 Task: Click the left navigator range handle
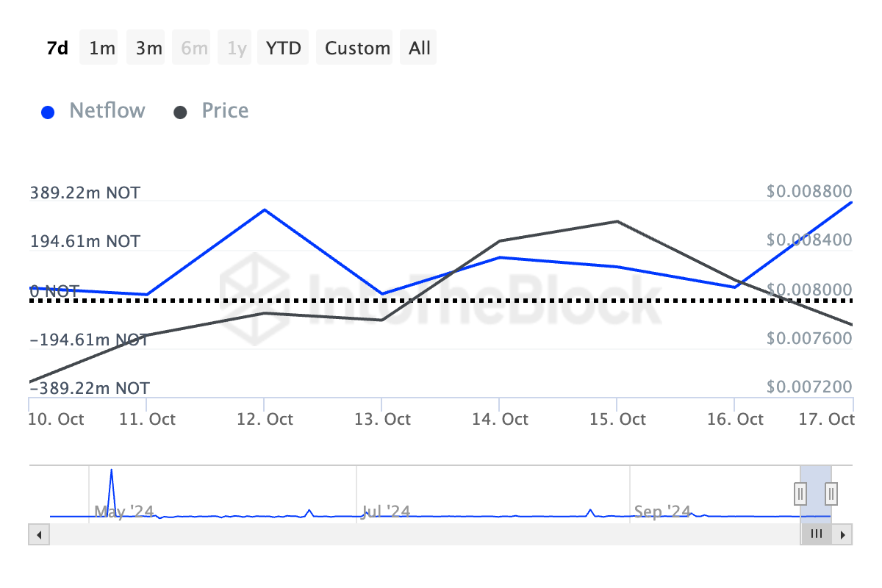pos(800,492)
